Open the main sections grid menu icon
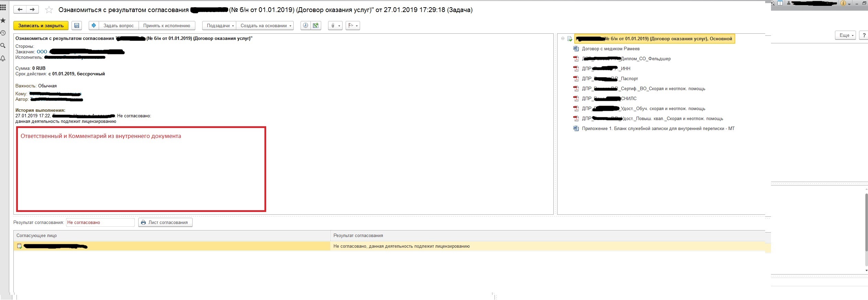 click(3, 8)
